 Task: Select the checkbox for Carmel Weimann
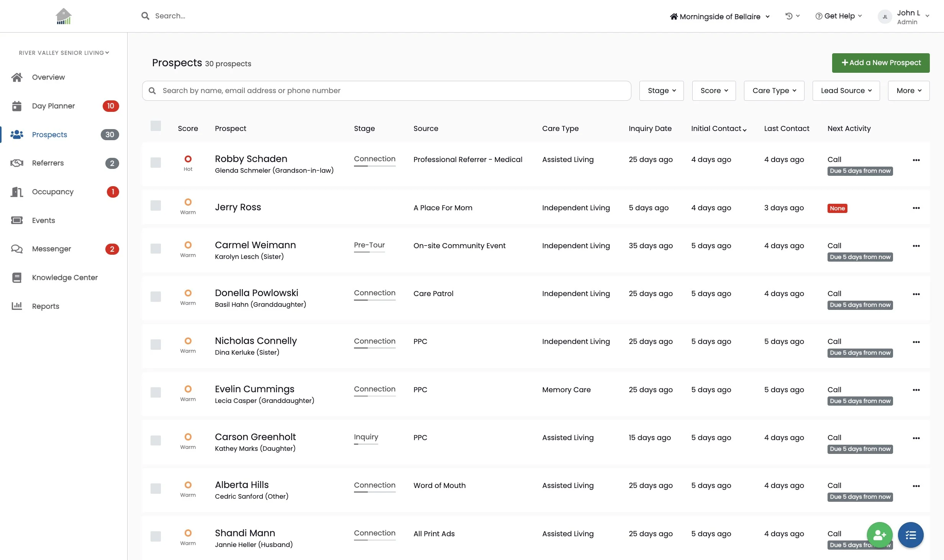156,249
